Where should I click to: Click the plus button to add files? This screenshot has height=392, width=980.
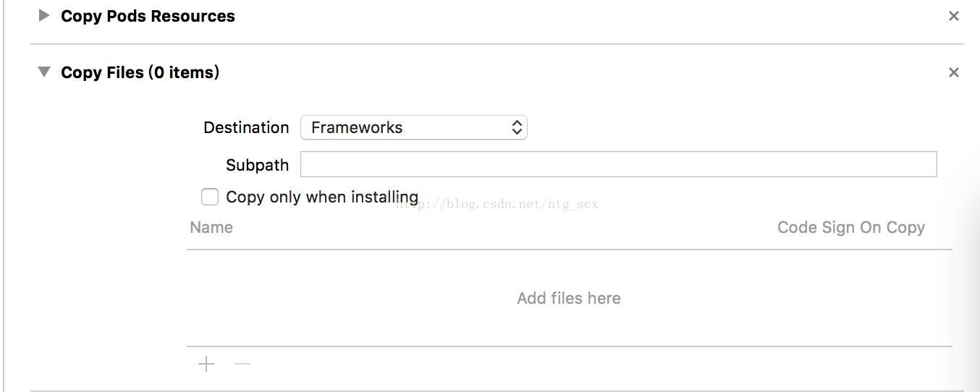[x=206, y=364]
